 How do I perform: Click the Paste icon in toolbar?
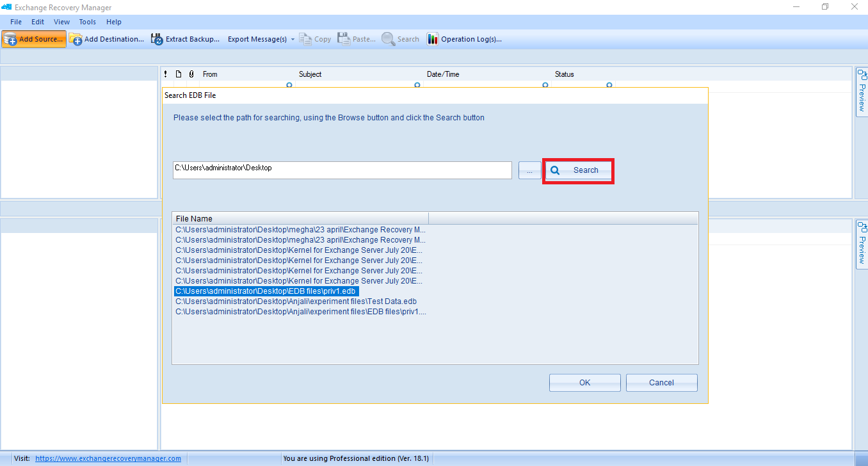(344, 39)
